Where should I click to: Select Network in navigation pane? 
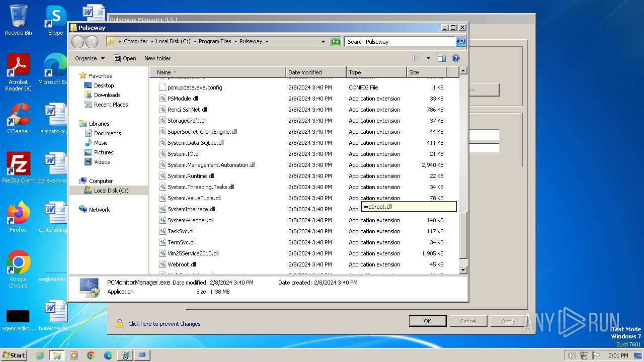click(99, 210)
